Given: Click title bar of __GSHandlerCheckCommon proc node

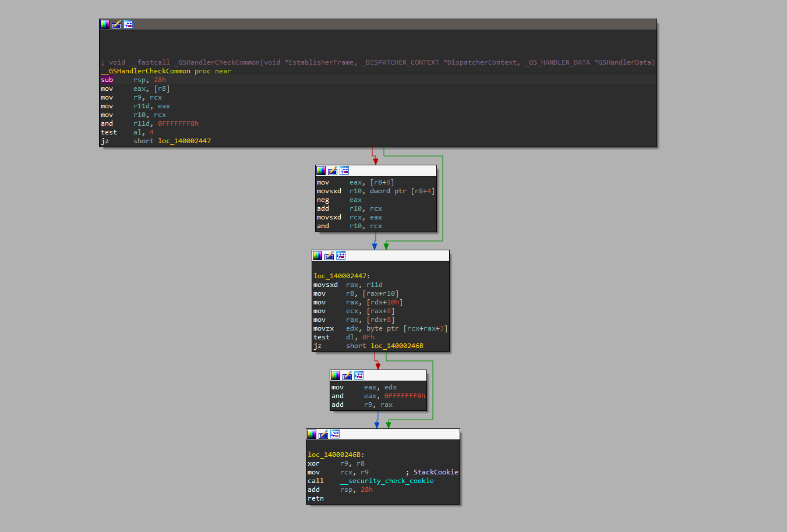Looking at the screenshot, I should click(x=378, y=24).
